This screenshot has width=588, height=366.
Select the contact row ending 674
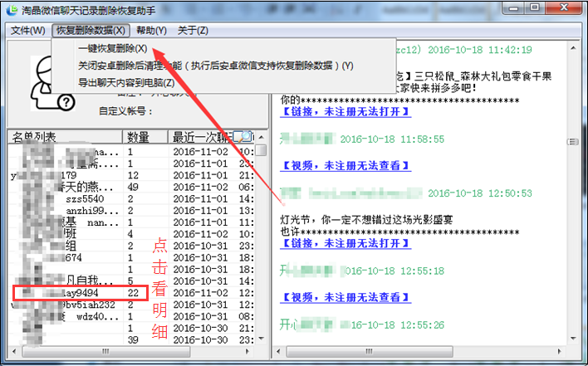tap(131, 257)
